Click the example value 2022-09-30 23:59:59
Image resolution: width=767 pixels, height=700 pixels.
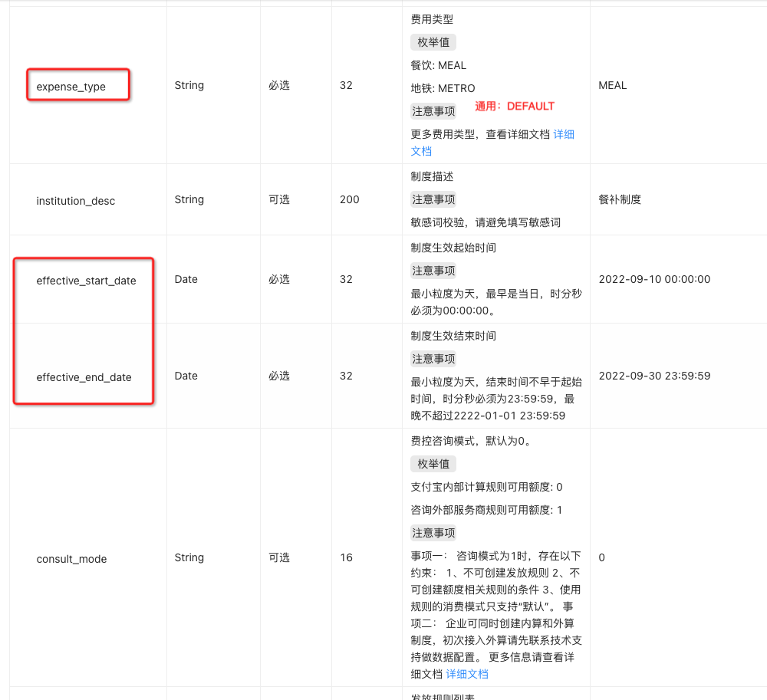(x=654, y=376)
